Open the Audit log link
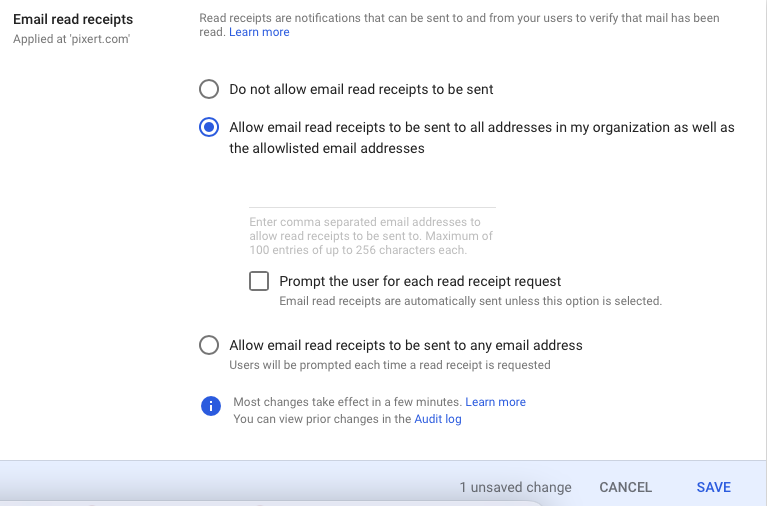This screenshot has height=506, width=767. tap(438, 419)
